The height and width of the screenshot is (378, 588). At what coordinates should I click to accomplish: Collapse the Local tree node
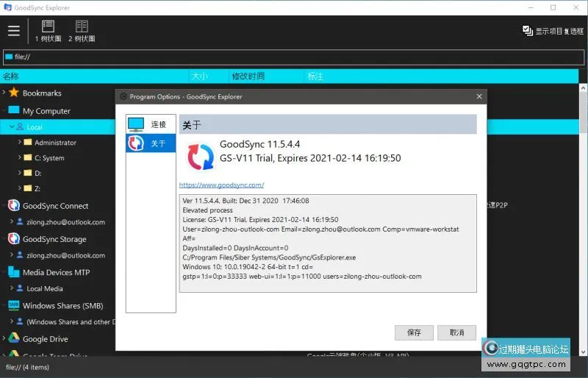(x=12, y=127)
